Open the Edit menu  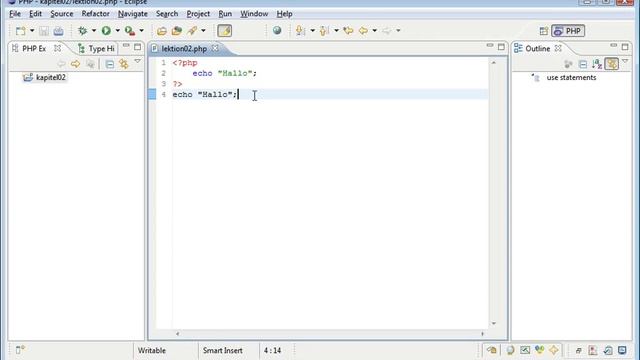pyautogui.click(x=36, y=14)
